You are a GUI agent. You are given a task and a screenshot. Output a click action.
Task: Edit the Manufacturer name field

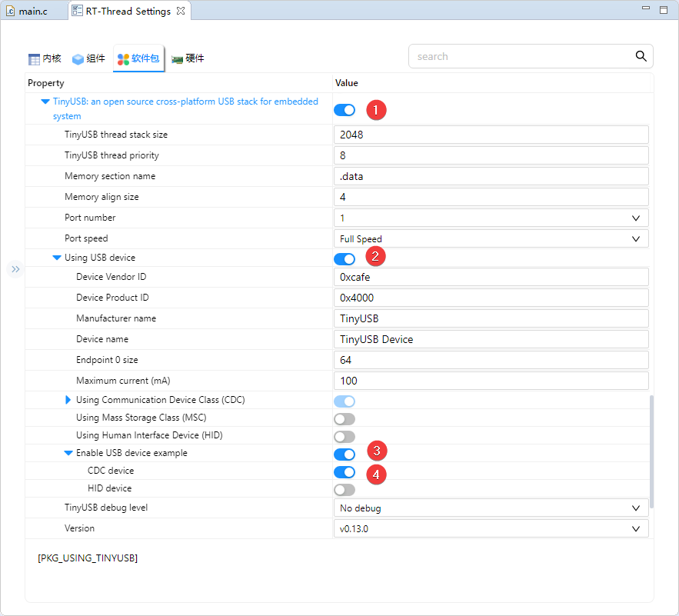point(491,318)
